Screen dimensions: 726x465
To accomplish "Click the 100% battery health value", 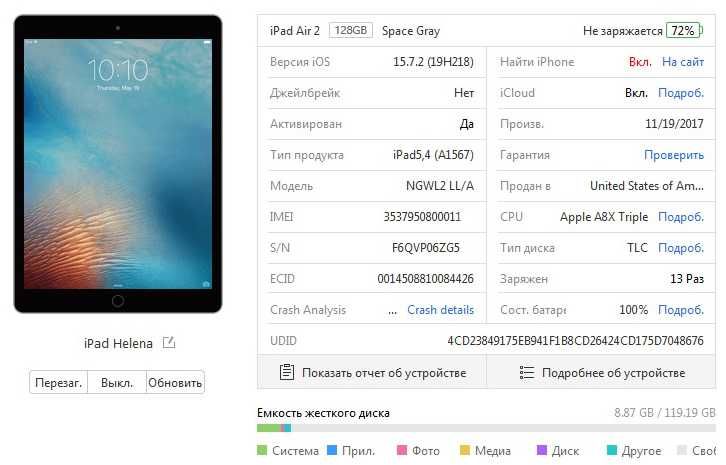I will pos(633,310).
